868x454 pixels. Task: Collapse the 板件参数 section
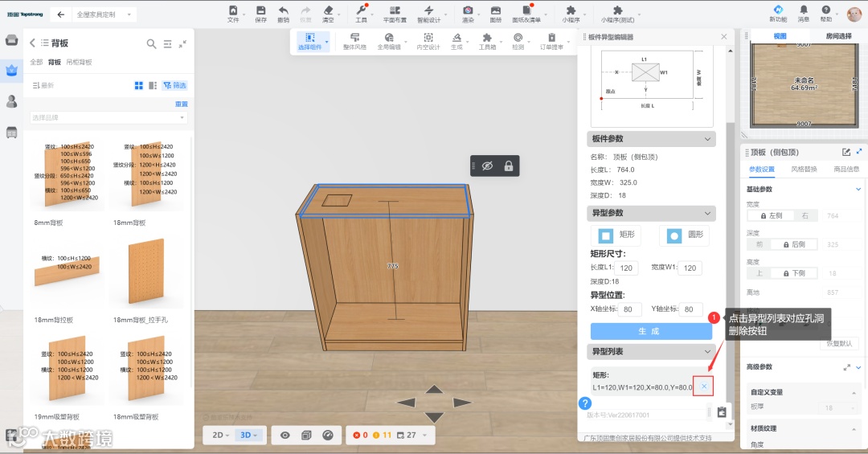pyautogui.click(x=707, y=139)
